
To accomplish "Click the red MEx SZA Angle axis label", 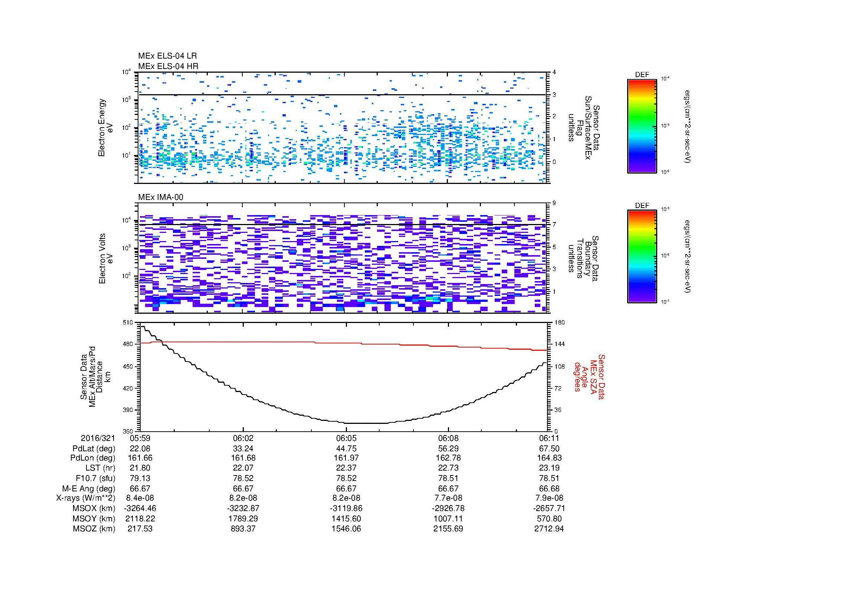I will 589,376.
